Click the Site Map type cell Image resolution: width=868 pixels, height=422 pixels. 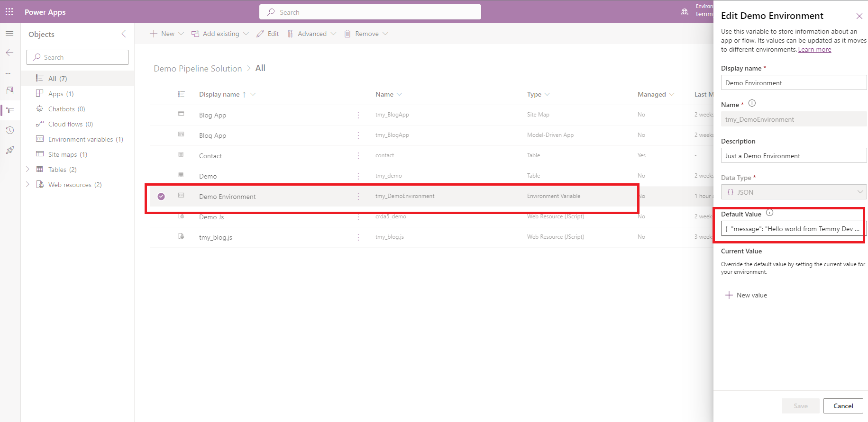(538, 115)
